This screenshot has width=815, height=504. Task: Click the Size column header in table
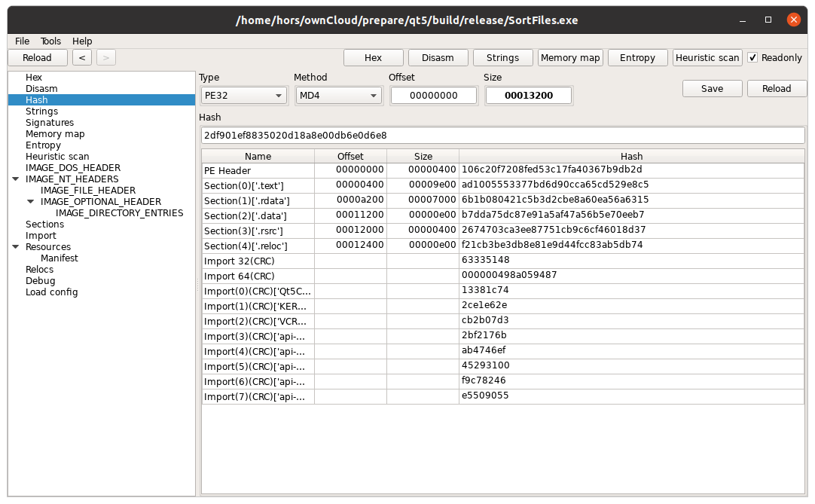click(423, 156)
